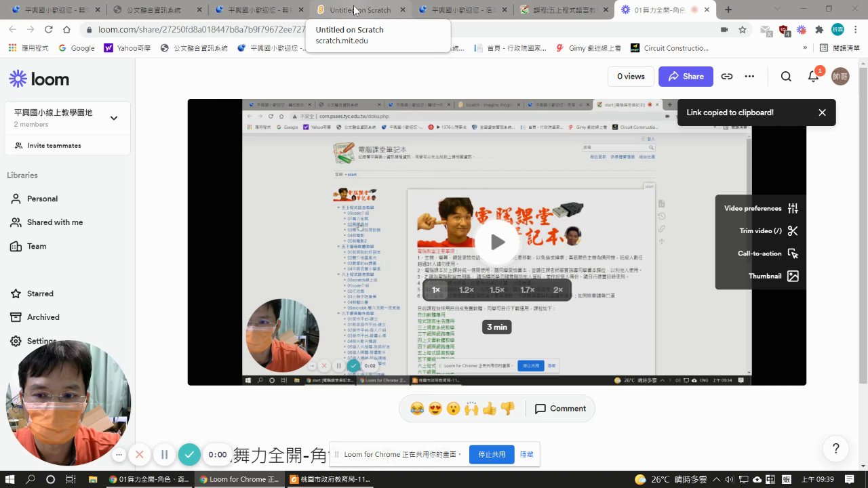The height and width of the screenshot is (488, 868).
Task: Open the Starred section
Action: pos(40,293)
